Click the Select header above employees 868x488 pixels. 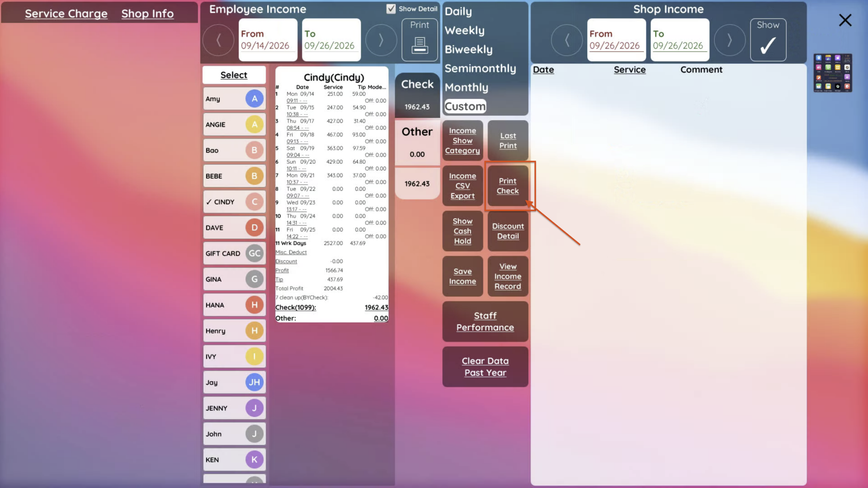[234, 75]
